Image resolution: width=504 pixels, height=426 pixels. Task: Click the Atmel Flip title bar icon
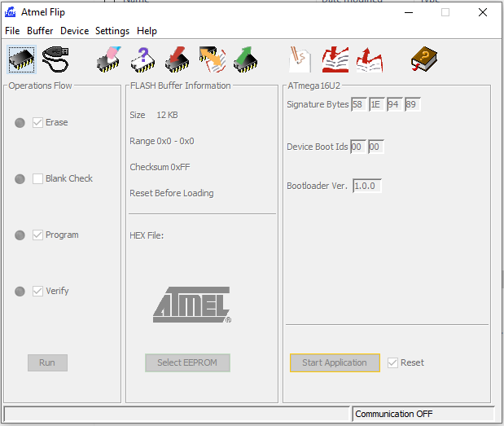point(11,12)
